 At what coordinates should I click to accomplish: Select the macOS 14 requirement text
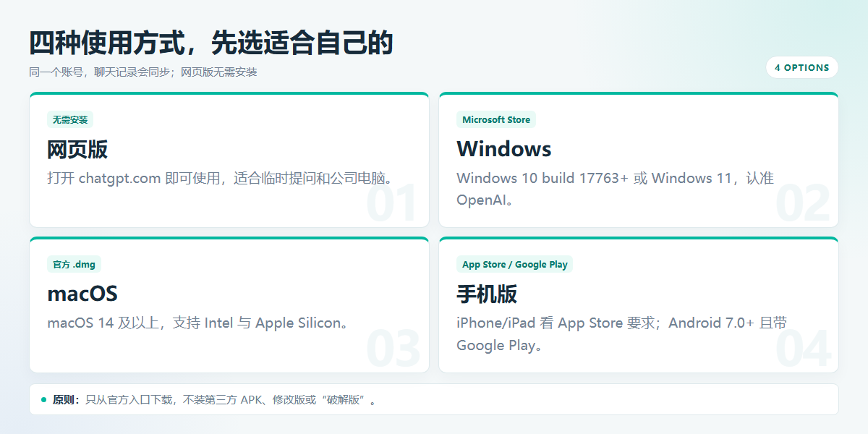[200, 323]
